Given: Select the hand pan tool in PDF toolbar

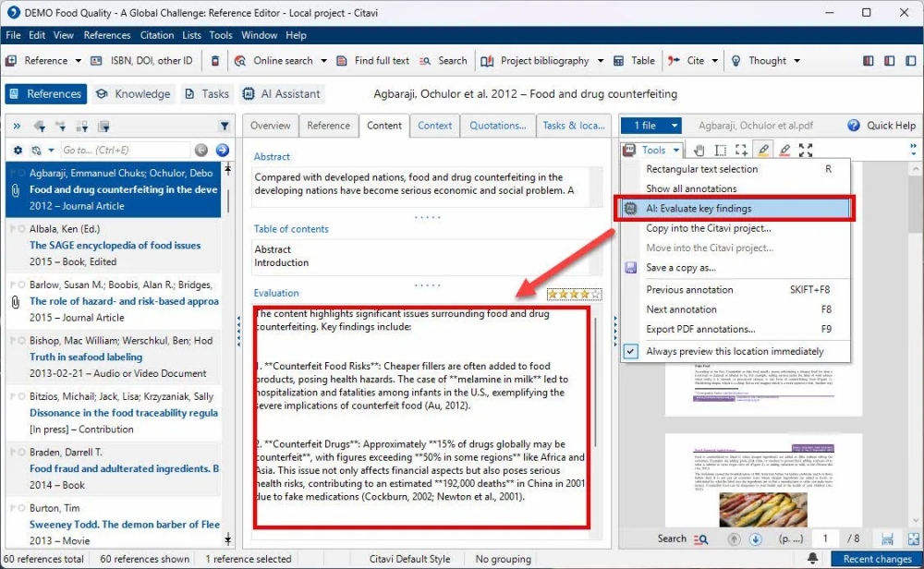Looking at the screenshot, I should pos(699,150).
